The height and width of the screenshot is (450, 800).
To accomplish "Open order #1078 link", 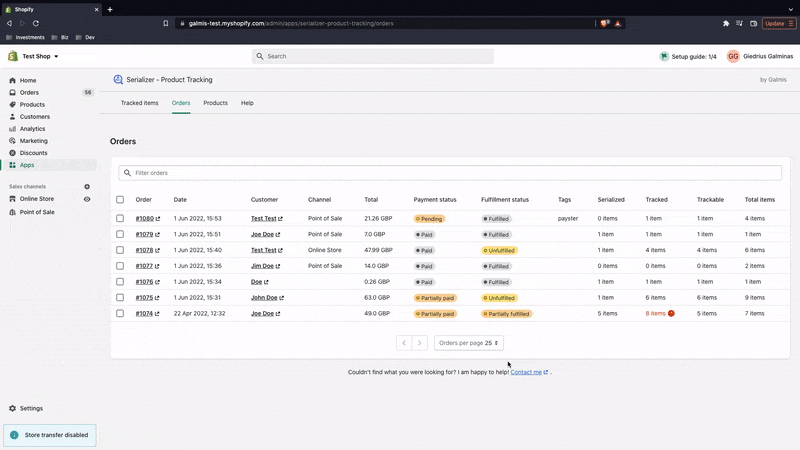I will pos(145,250).
